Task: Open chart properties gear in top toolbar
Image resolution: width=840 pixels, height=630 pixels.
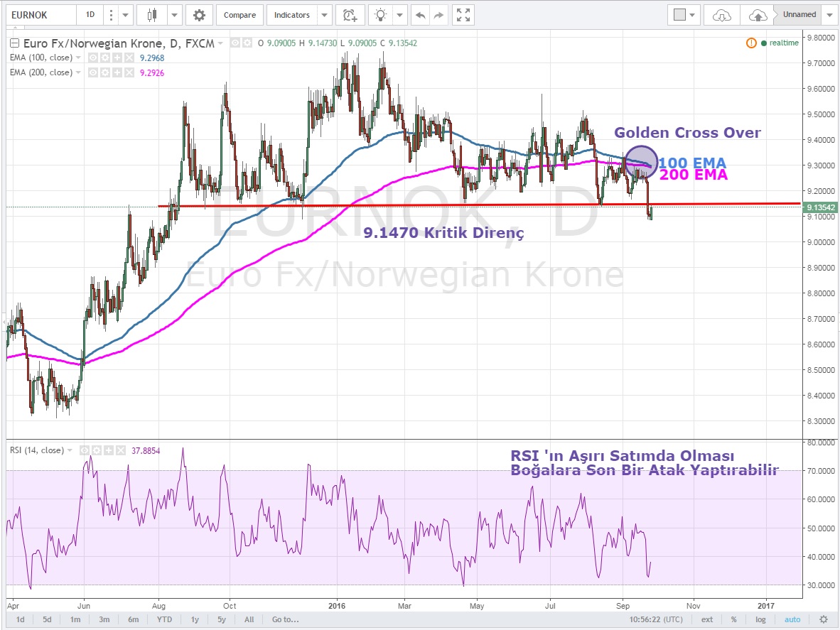Action: pyautogui.click(x=199, y=15)
